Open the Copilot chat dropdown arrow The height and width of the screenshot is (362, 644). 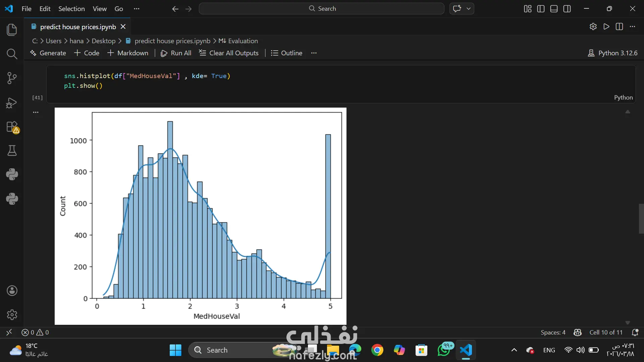(x=469, y=9)
